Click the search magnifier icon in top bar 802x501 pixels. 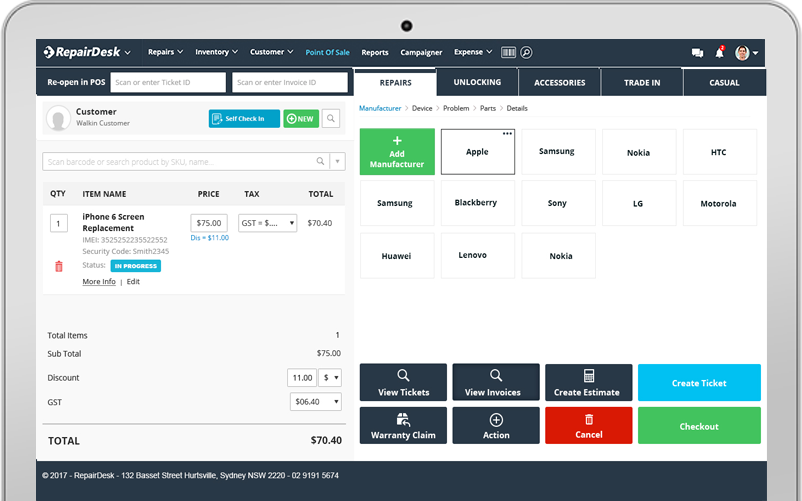click(x=526, y=52)
